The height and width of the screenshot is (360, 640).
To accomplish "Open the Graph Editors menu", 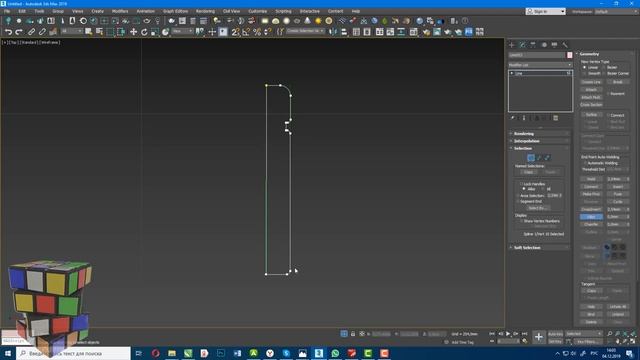I will click(x=176, y=11).
